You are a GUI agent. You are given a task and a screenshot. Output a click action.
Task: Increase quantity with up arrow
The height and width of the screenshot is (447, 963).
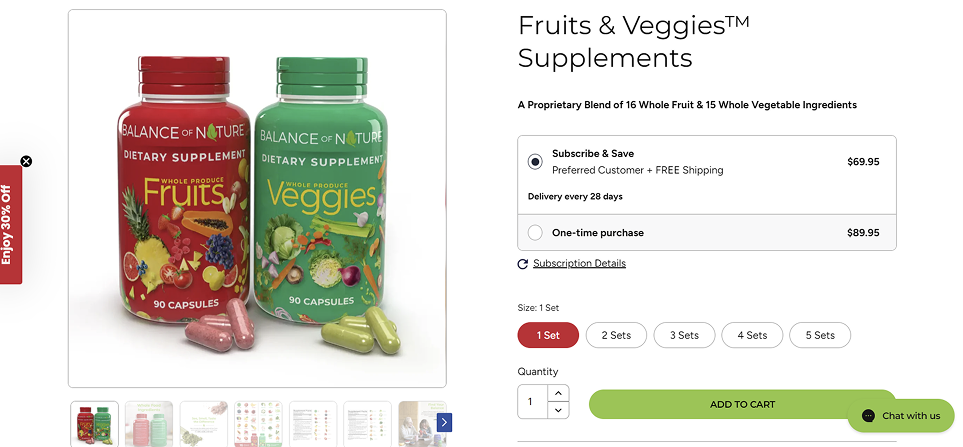(559, 393)
